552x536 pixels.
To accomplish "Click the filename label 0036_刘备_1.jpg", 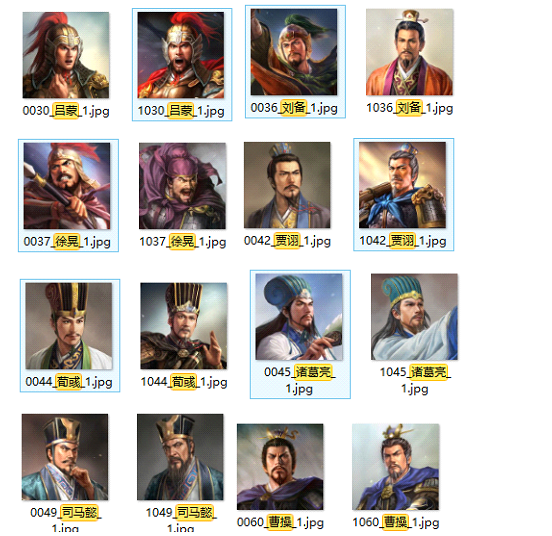I will [x=294, y=107].
